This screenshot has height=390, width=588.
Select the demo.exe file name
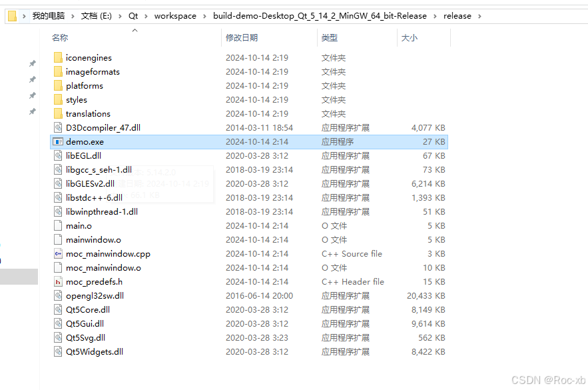[85, 142]
